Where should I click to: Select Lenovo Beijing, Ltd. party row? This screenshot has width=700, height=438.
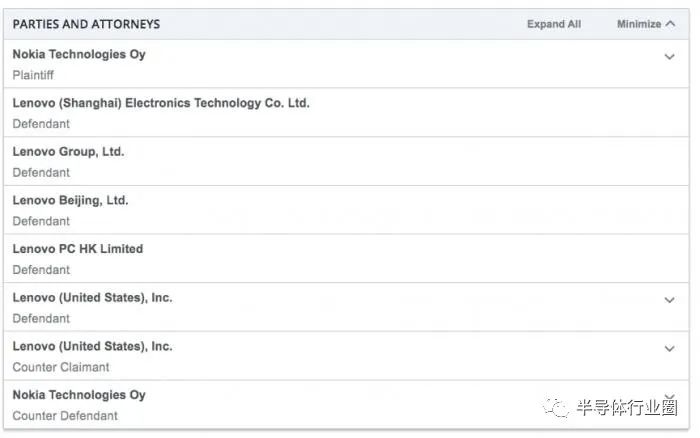point(346,210)
